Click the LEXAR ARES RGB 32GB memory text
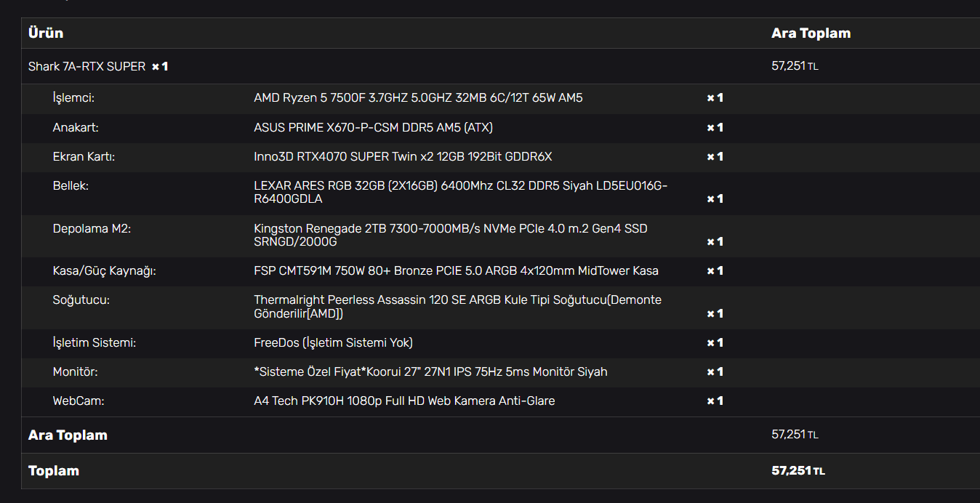The image size is (980, 503). click(x=461, y=192)
